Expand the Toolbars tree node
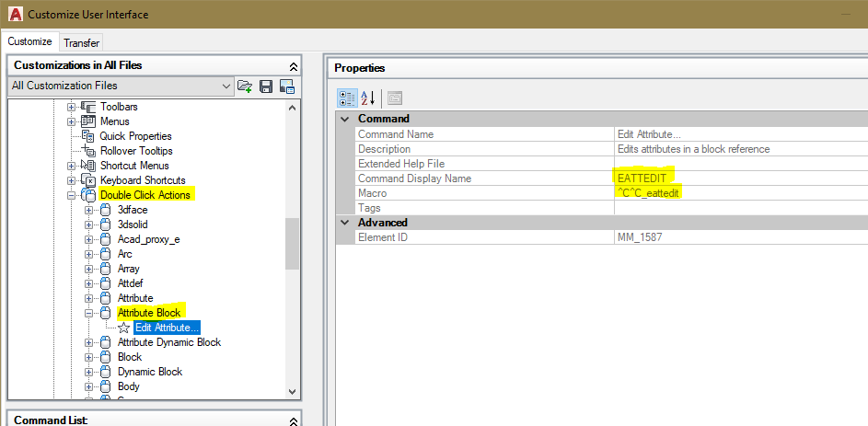Viewport: 868px width, 426px height. [71, 107]
